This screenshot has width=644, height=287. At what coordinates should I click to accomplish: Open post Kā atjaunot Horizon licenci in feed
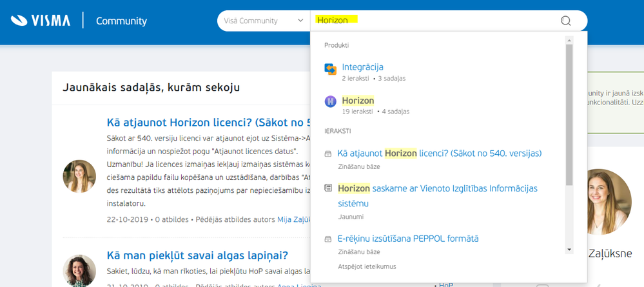point(208,123)
